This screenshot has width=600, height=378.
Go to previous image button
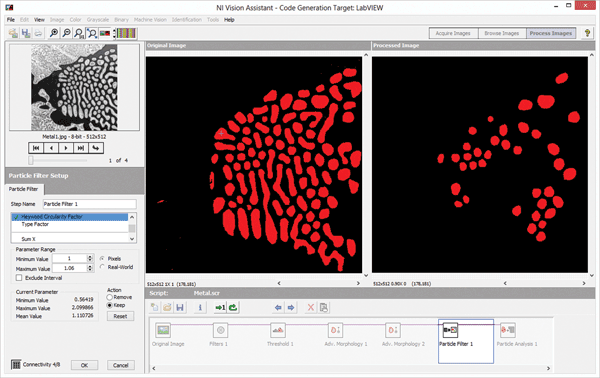click(51, 148)
